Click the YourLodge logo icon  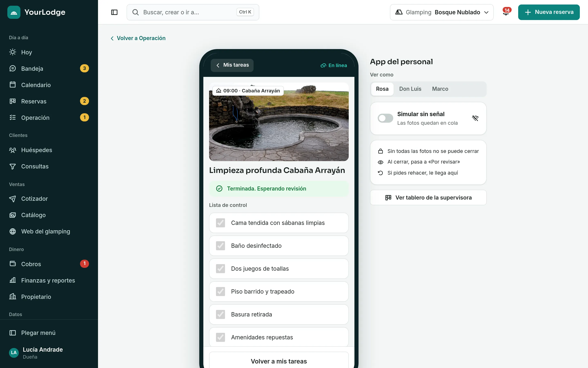[x=14, y=12]
